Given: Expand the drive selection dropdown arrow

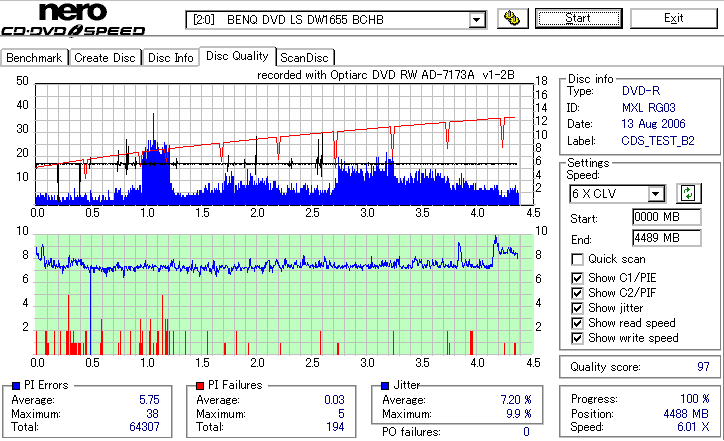Looking at the screenshot, I should coord(477,20).
